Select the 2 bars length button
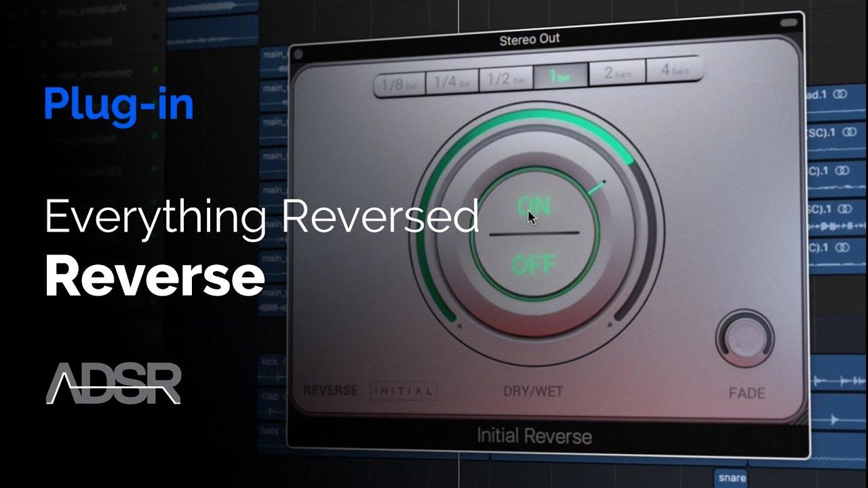 (x=616, y=73)
